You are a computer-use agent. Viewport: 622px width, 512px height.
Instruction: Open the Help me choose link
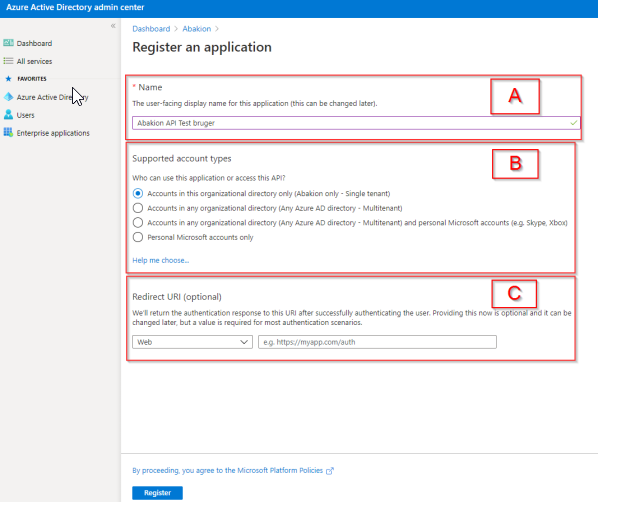click(x=160, y=260)
